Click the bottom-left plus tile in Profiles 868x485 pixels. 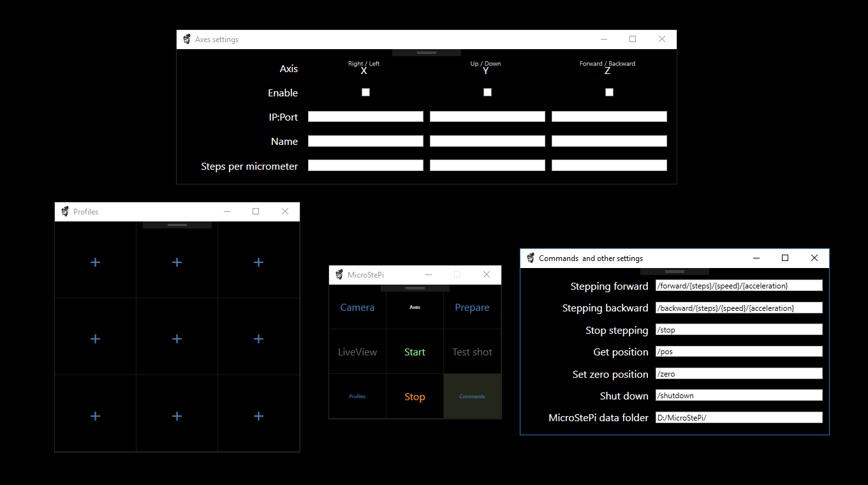pyautogui.click(x=95, y=416)
